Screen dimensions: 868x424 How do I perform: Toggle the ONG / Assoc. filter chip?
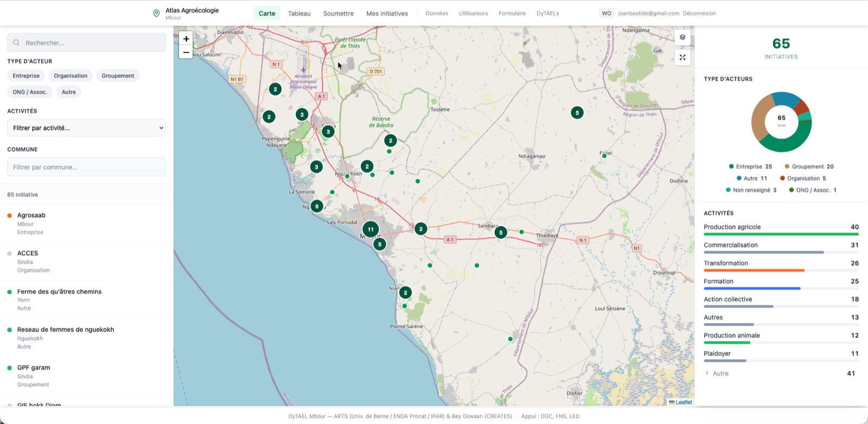[x=30, y=92]
